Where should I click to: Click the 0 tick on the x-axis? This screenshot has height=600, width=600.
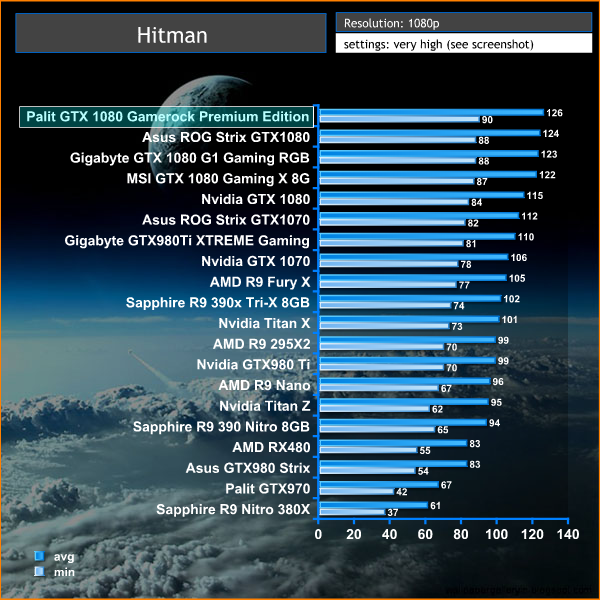[x=318, y=534]
